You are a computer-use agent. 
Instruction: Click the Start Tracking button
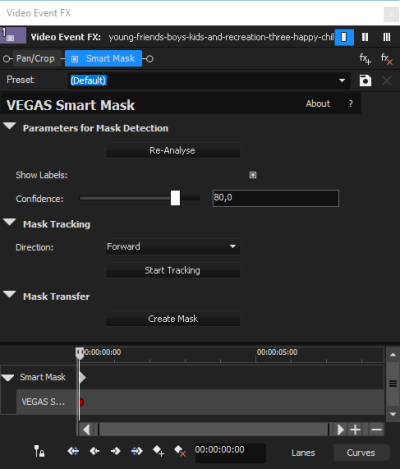point(173,270)
